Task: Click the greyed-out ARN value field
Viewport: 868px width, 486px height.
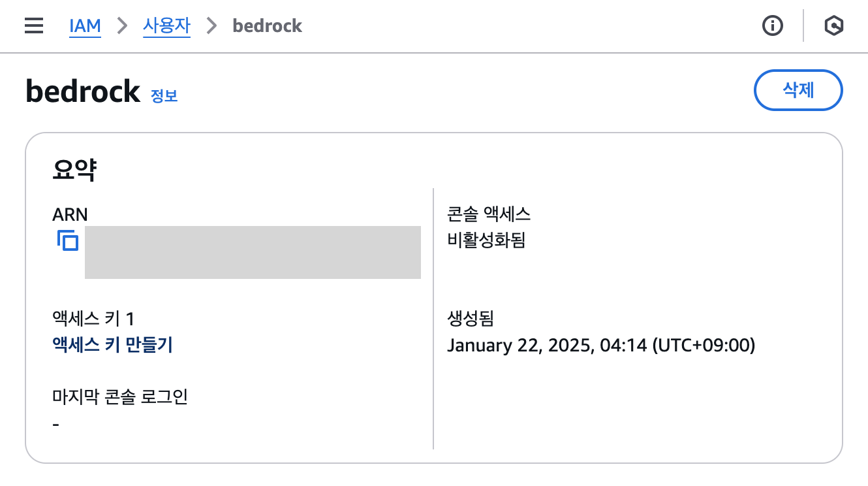Action: coord(253,252)
